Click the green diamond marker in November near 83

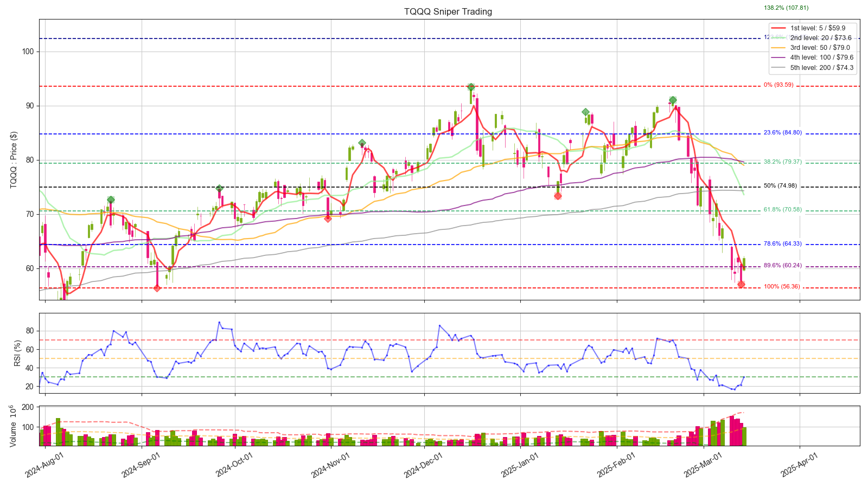(362, 143)
